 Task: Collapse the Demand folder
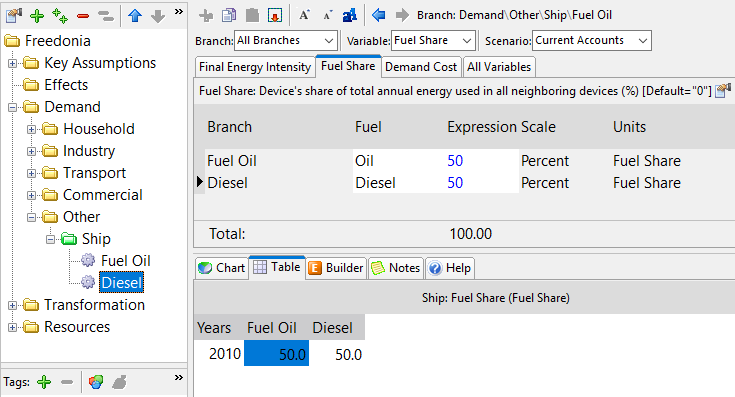(13, 107)
